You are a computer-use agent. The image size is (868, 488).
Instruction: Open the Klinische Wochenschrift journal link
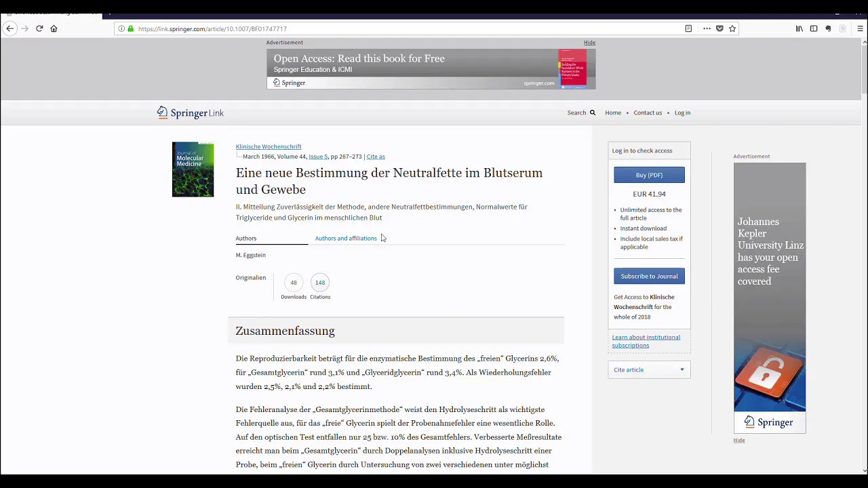click(x=269, y=146)
